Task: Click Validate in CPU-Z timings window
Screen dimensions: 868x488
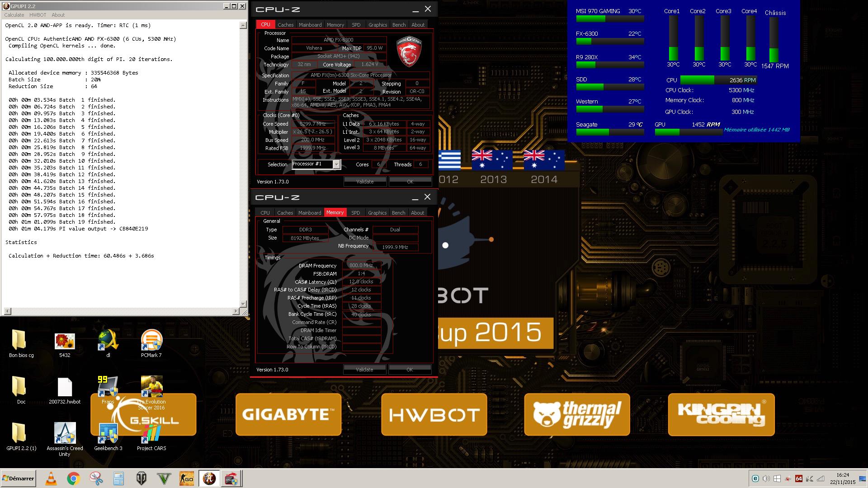Action: 364,370
